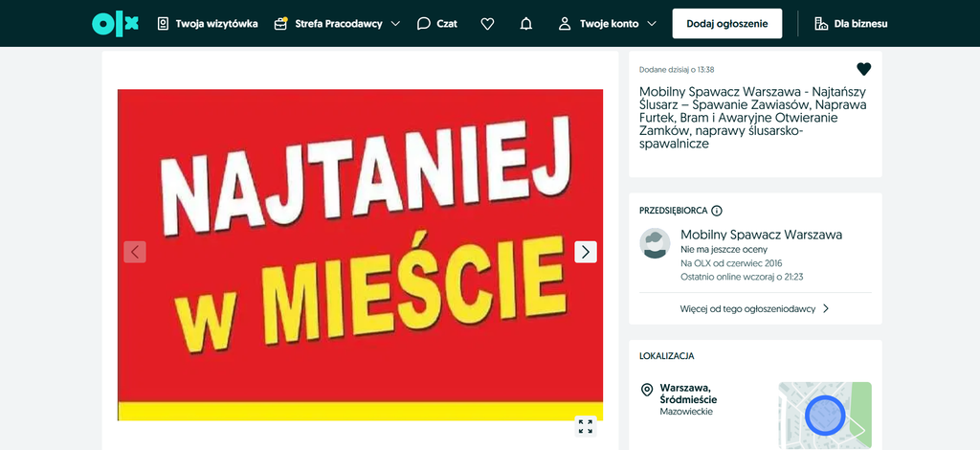
Task: Open the Dla biznesu section
Action: 851,24
